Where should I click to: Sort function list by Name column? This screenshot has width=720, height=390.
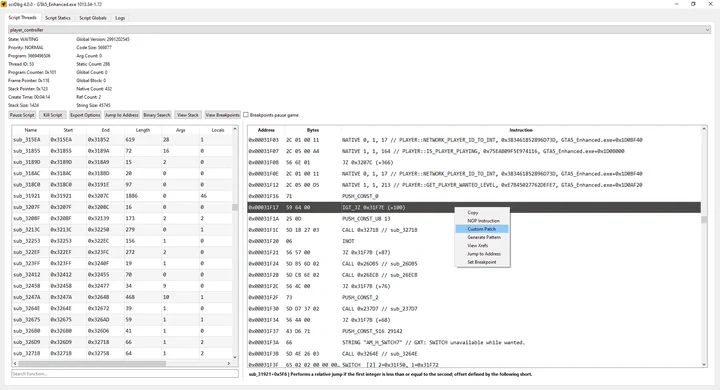click(31, 130)
